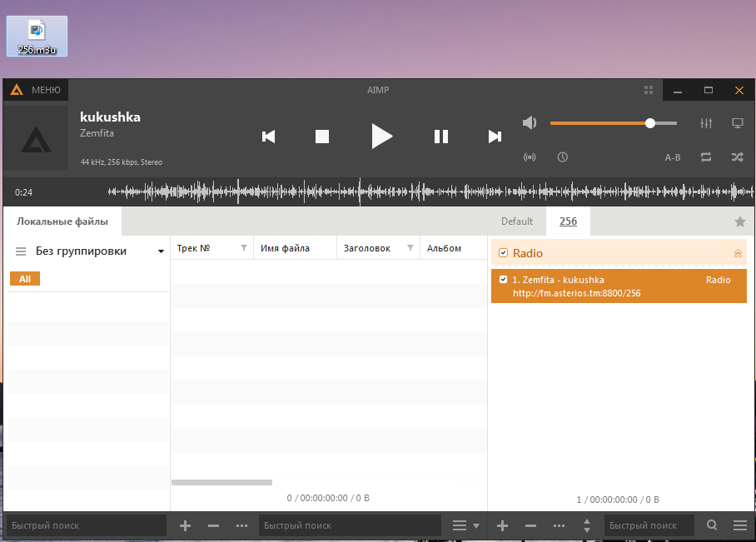Remove selected files from the music library
The height and width of the screenshot is (542, 756).
(214, 525)
